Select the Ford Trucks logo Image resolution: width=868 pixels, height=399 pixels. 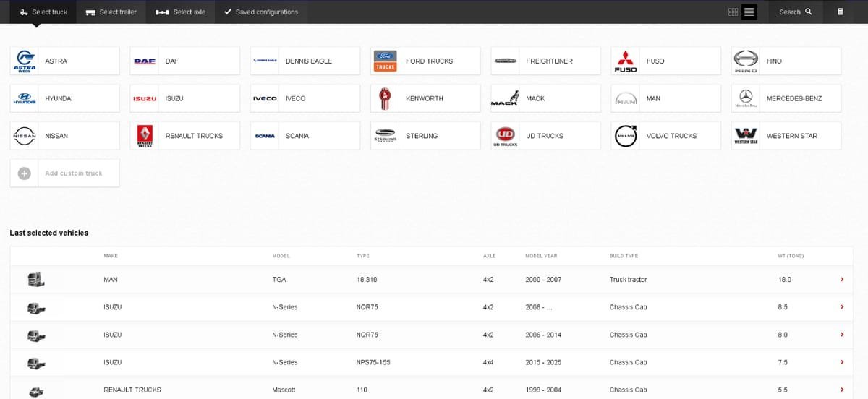(x=385, y=61)
